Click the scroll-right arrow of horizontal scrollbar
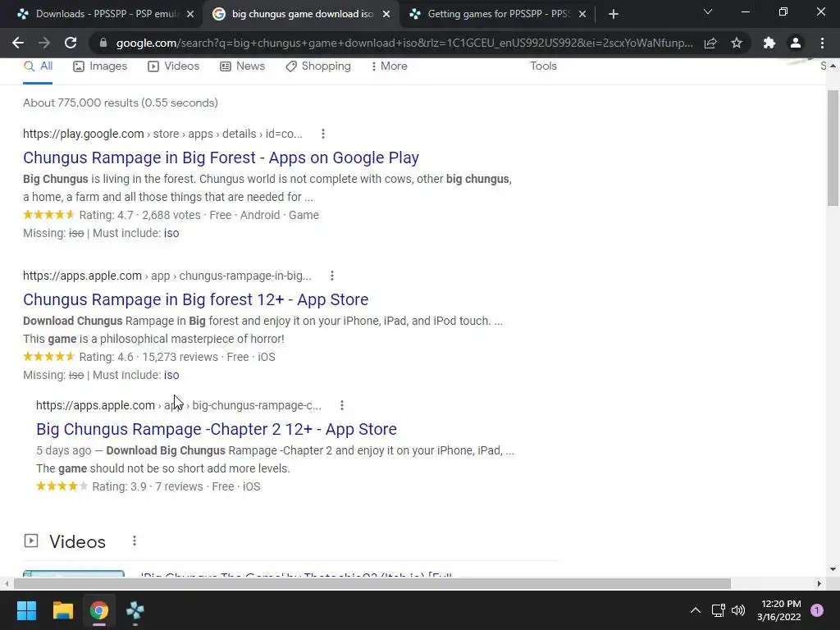The image size is (840, 630). tap(819, 583)
